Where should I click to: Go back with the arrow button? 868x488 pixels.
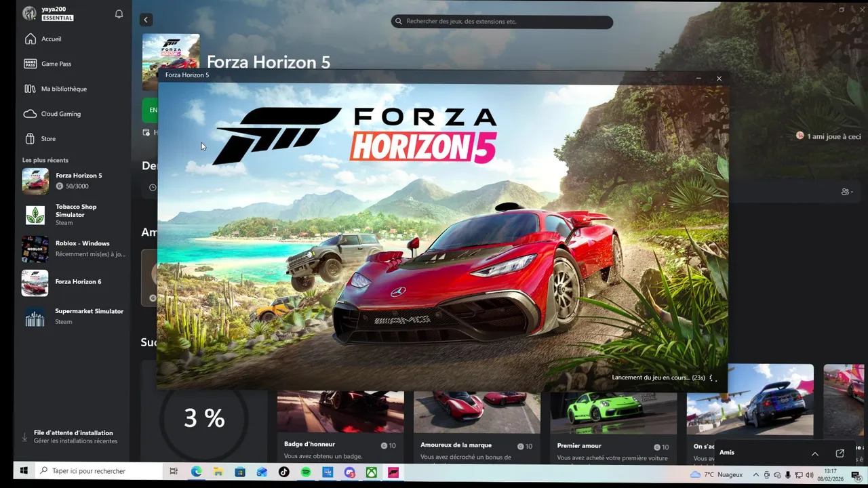(x=146, y=20)
